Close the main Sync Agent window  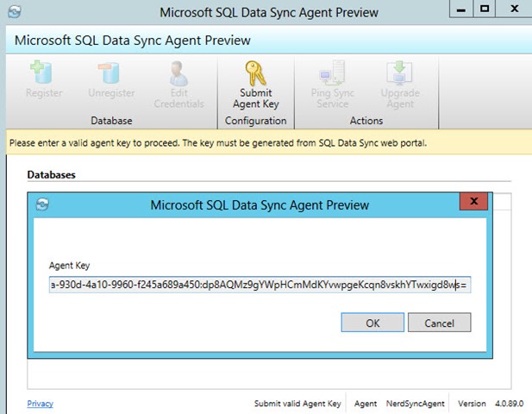pos(515,9)
